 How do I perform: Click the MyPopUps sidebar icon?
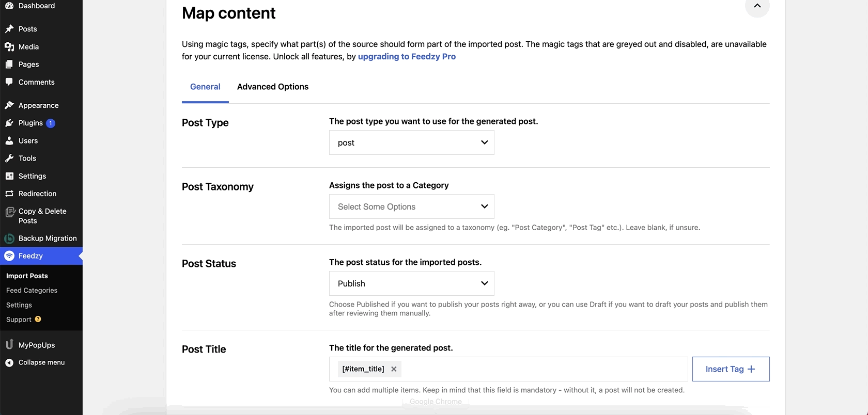pos(9,345)
